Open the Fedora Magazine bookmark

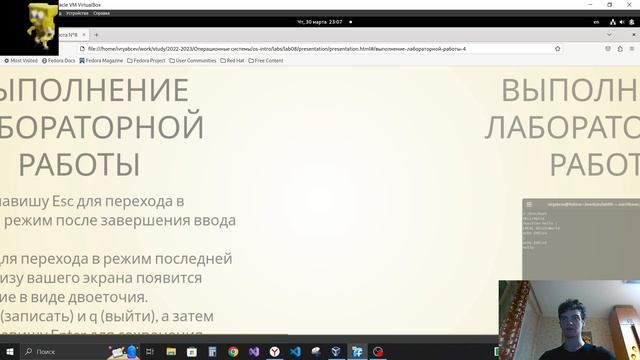101,60
